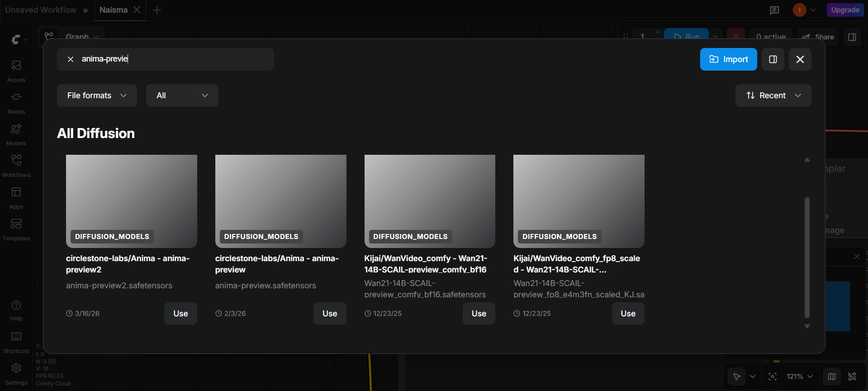
Task: Click the "2/3/26" date label
Action: click(x=235, y=314)
